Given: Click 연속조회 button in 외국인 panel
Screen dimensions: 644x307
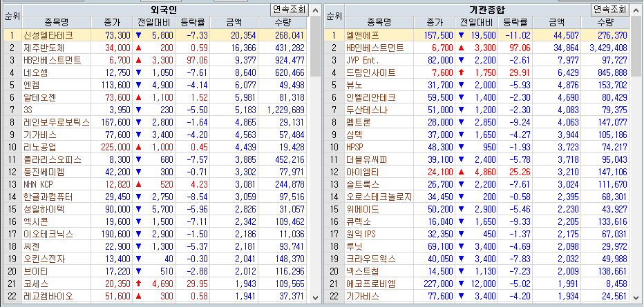Looking at the screenshot, I should [290, 10].
